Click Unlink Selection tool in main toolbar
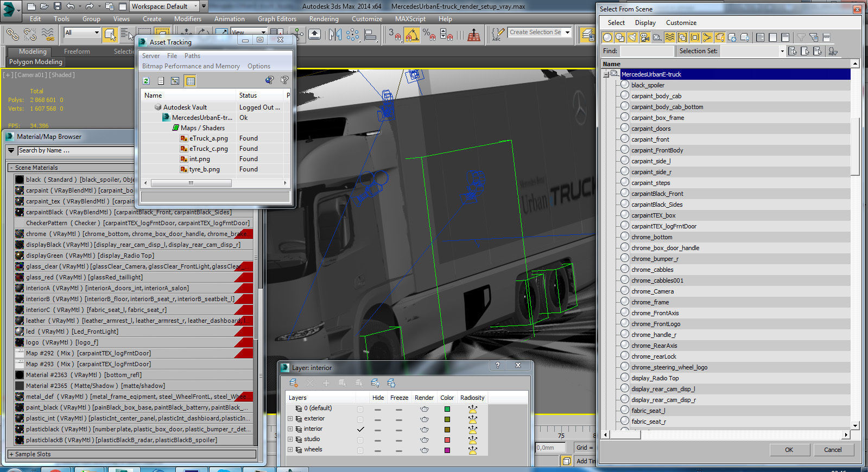Image resolution: width=868 pixels, height=472 pixels. pyautogui.click(x=30, y=35)
